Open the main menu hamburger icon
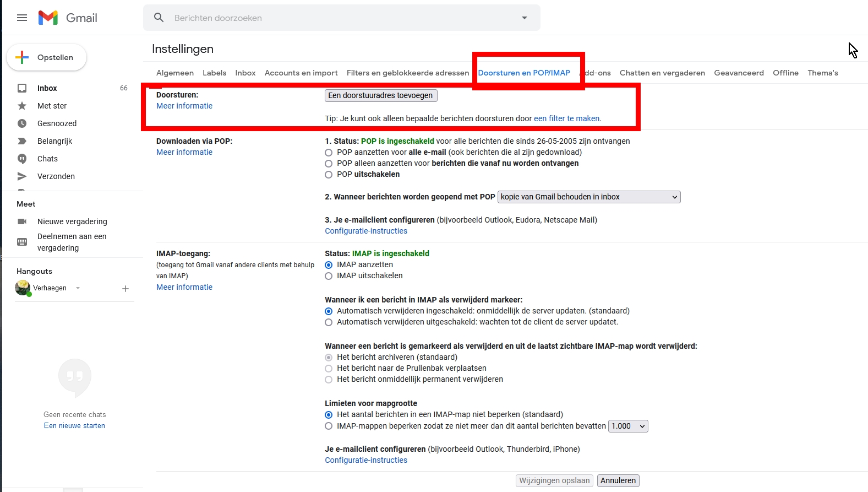This screenshot has height=492, width=868. pyautogui.click(x=22, y=18)
